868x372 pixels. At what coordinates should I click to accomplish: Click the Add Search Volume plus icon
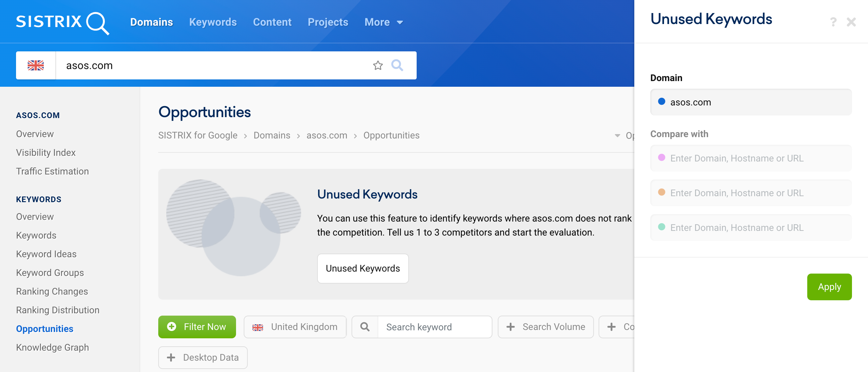click(x=510, y=326)
